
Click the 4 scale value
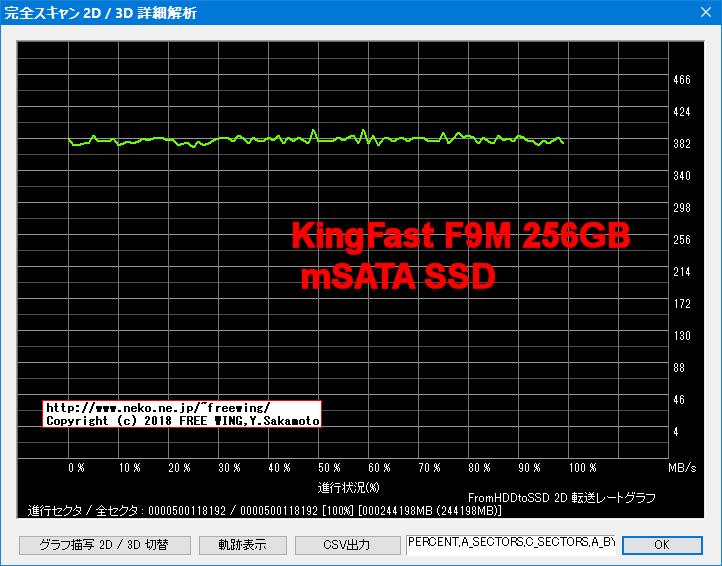click(x=676, y=432)
